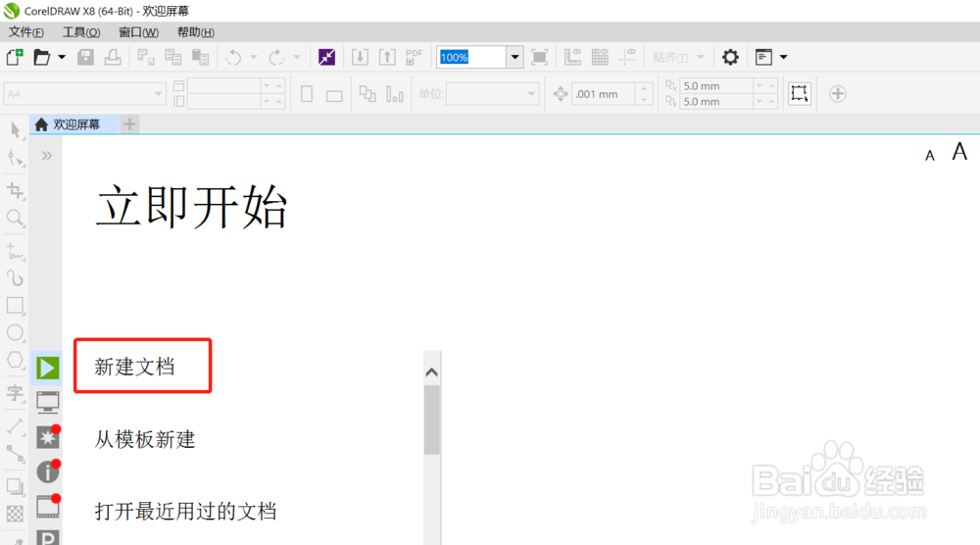Select Landscape page orientation icon

(334, 96)
